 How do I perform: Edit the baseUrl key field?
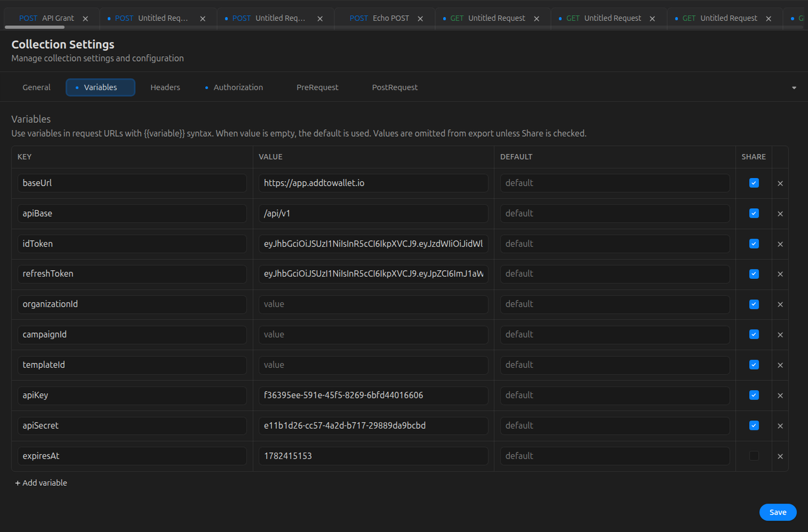pos(132,183)
